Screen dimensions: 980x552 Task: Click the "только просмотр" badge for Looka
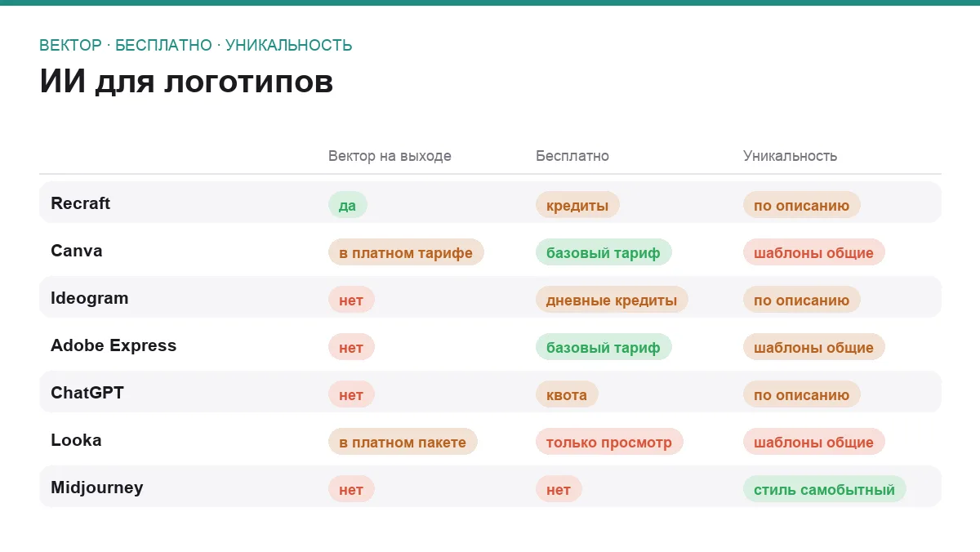[609, 442]
